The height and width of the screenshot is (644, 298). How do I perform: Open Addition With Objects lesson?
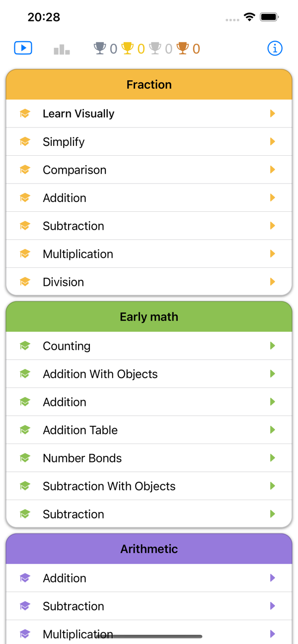point(100,374)
